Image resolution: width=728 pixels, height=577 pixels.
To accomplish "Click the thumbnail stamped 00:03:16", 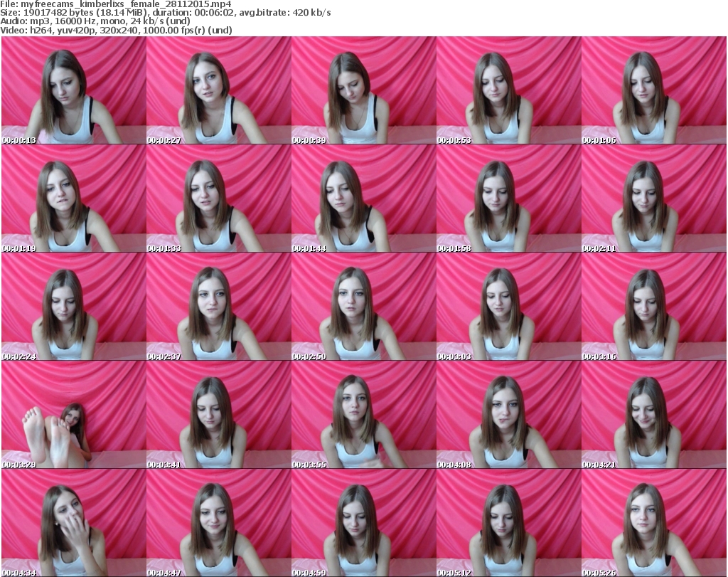I will 654,307.
